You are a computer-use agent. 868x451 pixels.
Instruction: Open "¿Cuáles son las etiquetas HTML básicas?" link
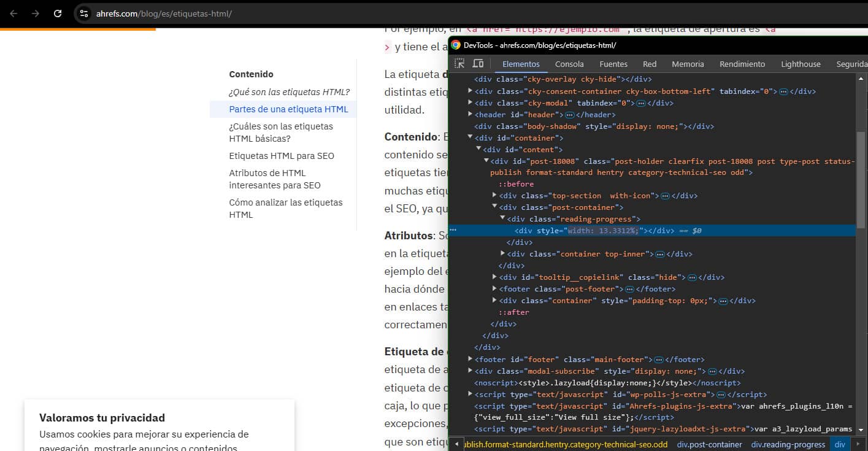pyautogui.click(x=282, y=133)
